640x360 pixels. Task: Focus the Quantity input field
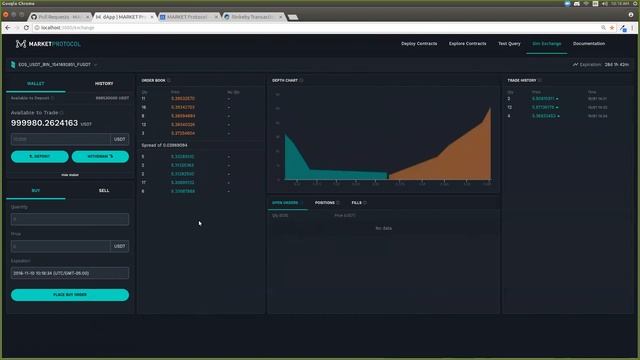click(x=70, y=220)
